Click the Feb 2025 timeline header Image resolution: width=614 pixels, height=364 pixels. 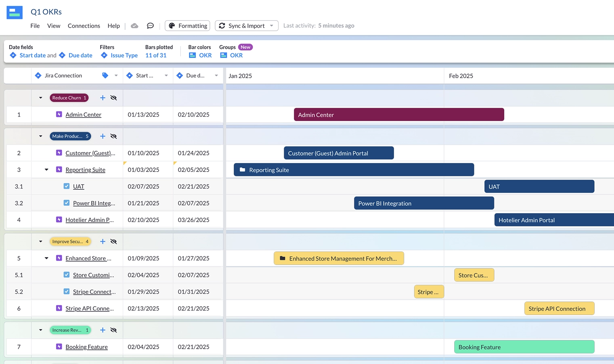pyautogui.click(x=461, y=76)
